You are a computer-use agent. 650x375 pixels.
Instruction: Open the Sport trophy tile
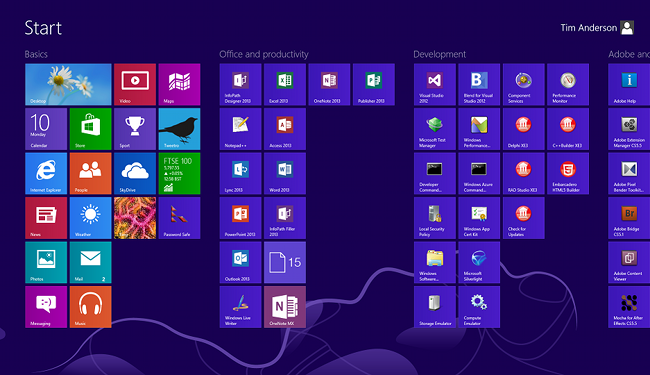click(x=135, y=129)
